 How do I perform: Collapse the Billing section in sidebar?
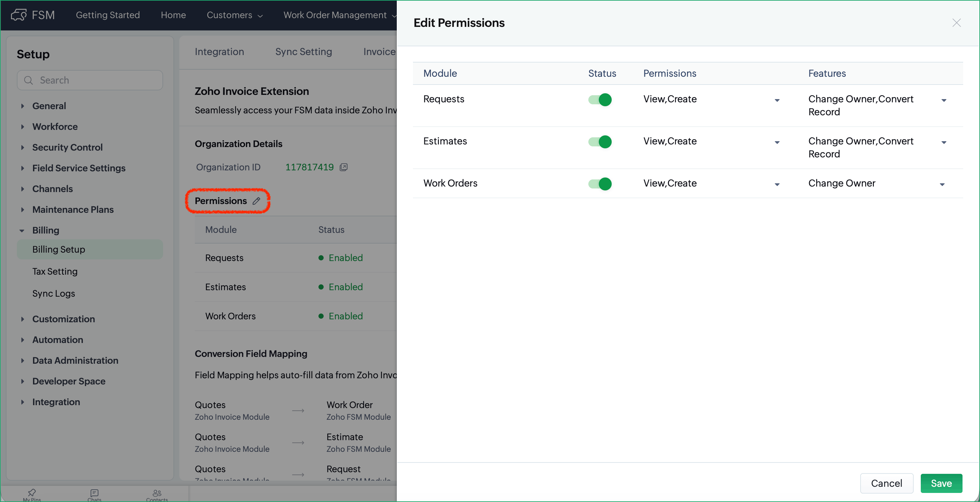click(x=22, y=230)
